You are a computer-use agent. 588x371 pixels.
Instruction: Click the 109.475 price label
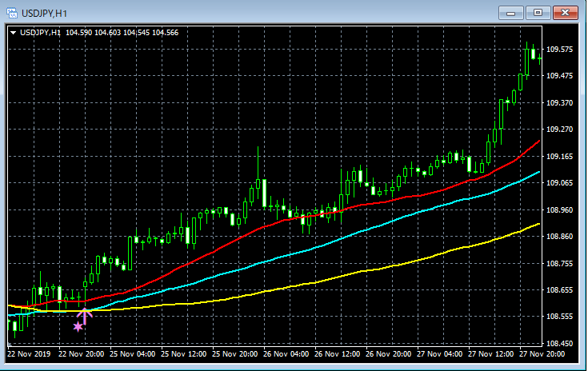click(x=559, y=76)
